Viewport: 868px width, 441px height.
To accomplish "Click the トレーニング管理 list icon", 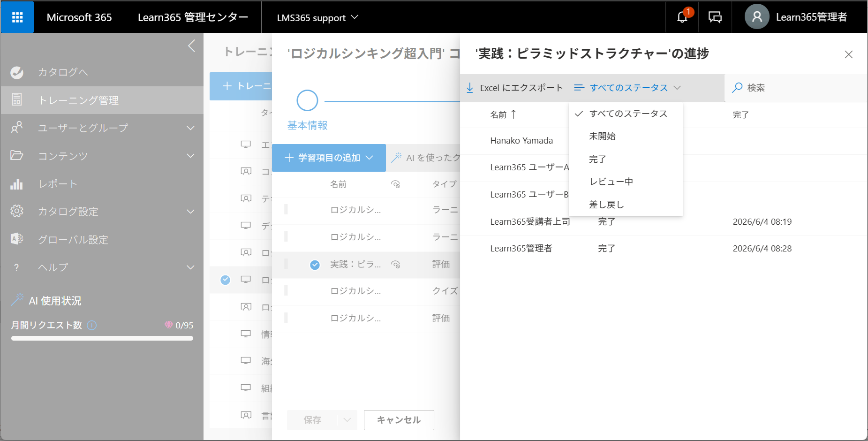I will coord(17,99).
